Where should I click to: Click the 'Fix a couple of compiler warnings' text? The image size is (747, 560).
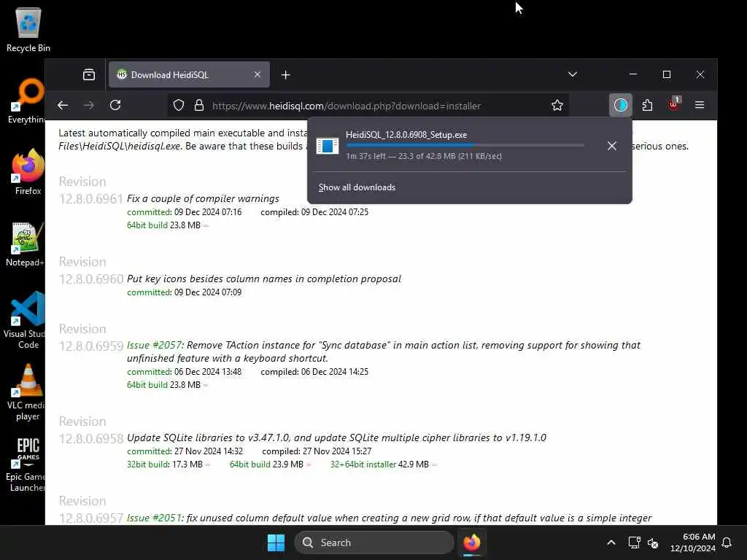(x=203, y=198)
